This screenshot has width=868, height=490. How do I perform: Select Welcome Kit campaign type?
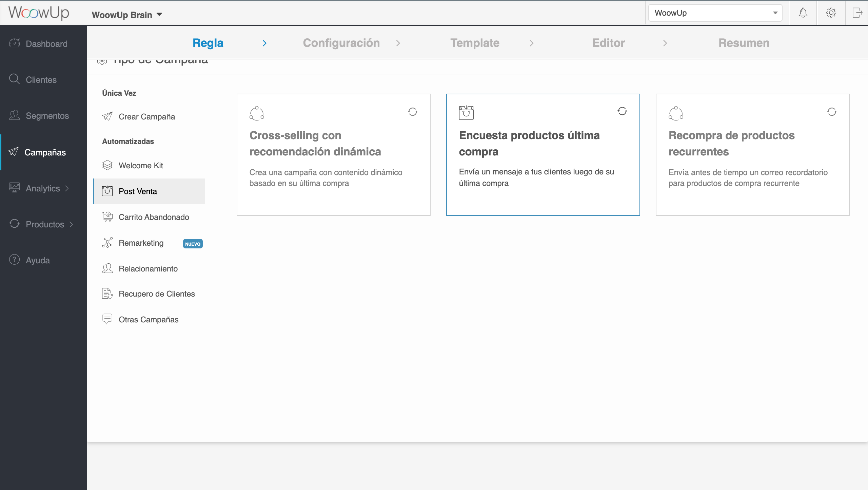[141, 166]
